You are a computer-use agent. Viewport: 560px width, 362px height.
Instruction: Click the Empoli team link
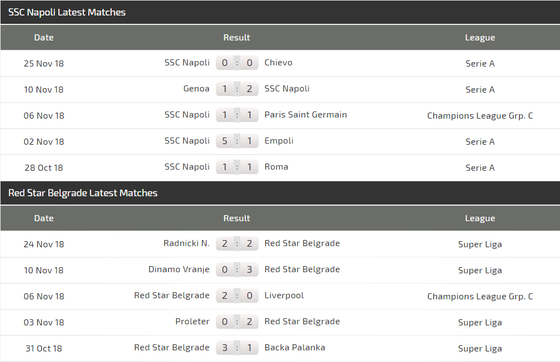pyautogui.click(x=279, y=141)
